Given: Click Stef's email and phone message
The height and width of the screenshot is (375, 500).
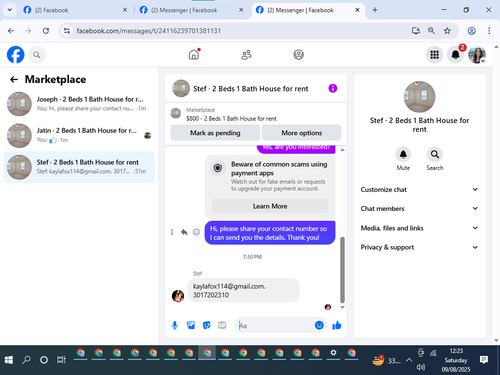Looking at the screenshot, I should pos(244,290).
